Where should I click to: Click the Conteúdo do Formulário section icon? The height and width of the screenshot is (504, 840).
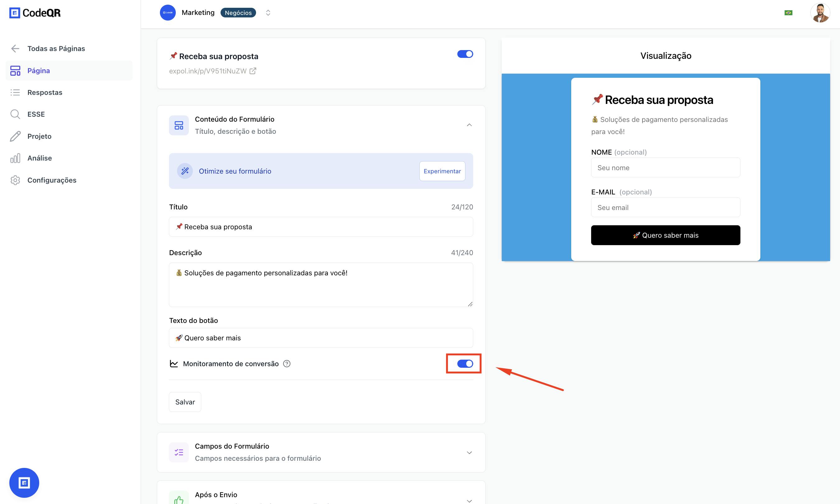[179, 125]
